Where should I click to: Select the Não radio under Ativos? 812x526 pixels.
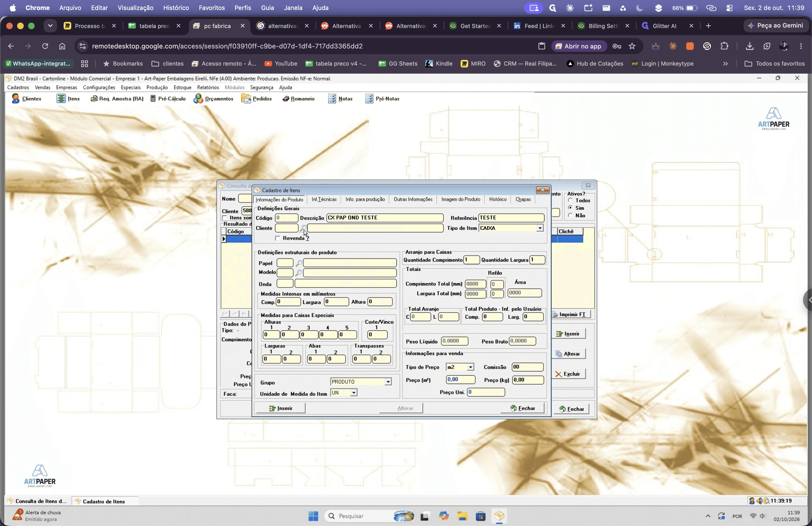(x=570, y=215)
